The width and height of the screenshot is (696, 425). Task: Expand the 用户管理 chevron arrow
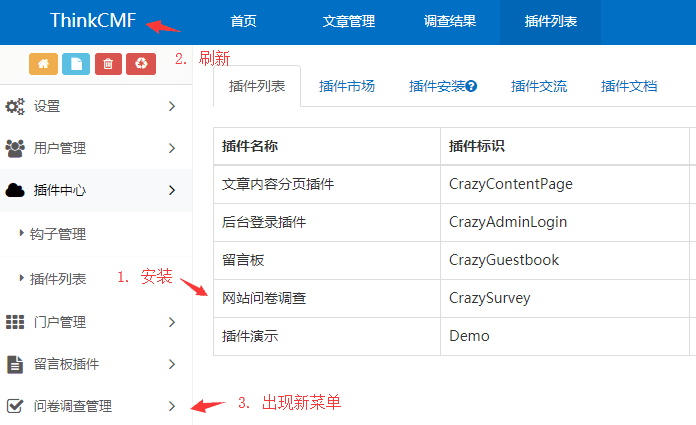point(172,148)
